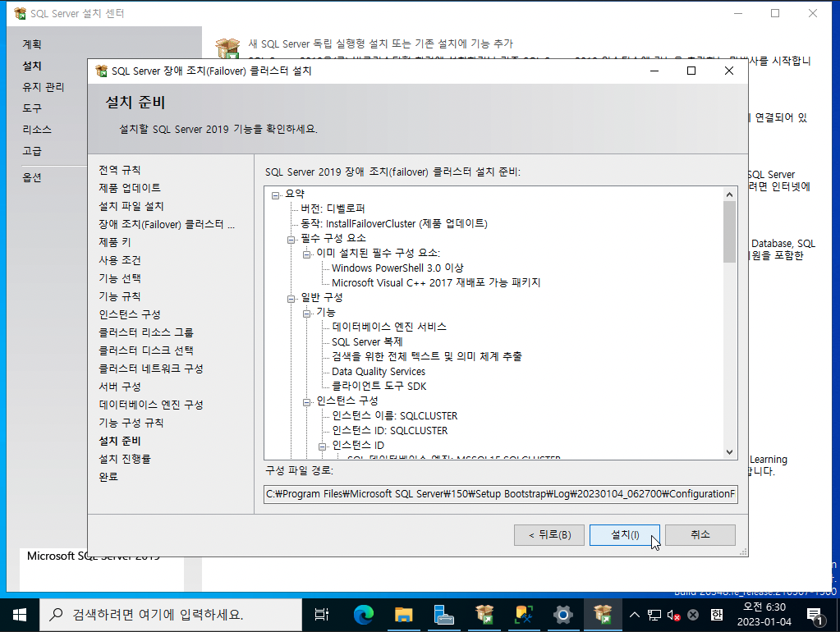Viewport: 840px width, 632px height.
Task: Select 리소스 in the Setup Center sidebar
Action: (37, 130)
